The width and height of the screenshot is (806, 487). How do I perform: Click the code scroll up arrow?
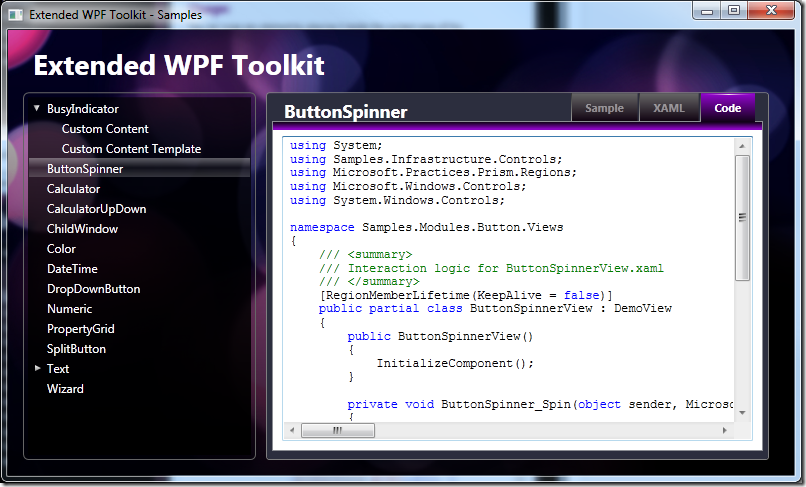742,146
